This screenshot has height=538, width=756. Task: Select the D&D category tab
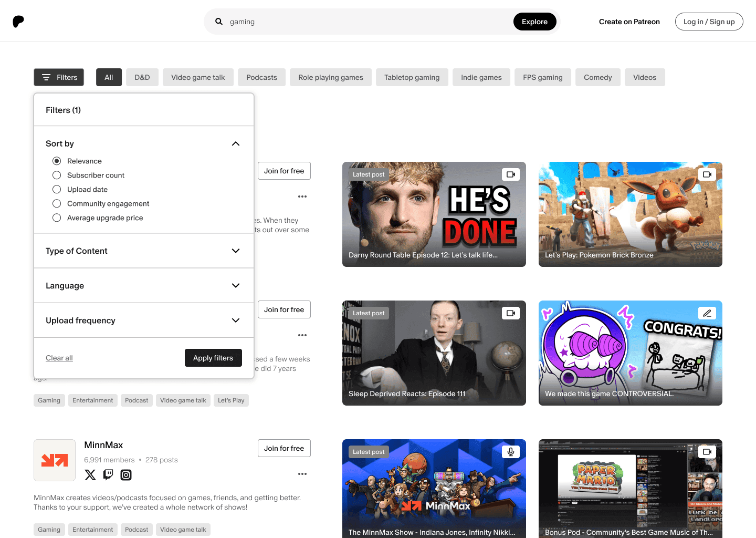tap(142, 77)
